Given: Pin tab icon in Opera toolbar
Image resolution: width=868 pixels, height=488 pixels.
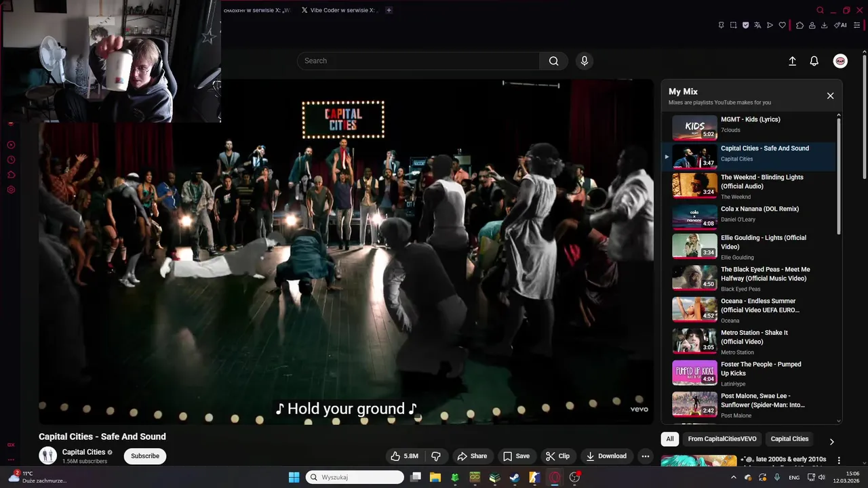Looking at the screenshot, I should click(x=721, y=25).
